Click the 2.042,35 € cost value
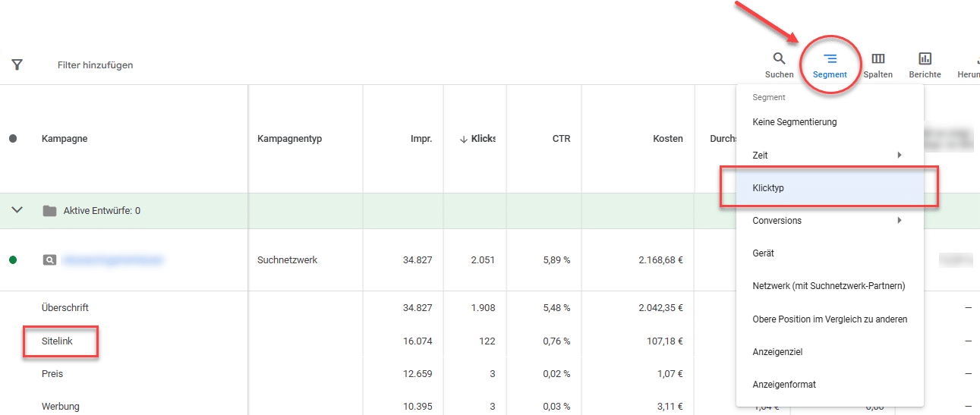Screen dimensions: 980x415 click(661, 308)
